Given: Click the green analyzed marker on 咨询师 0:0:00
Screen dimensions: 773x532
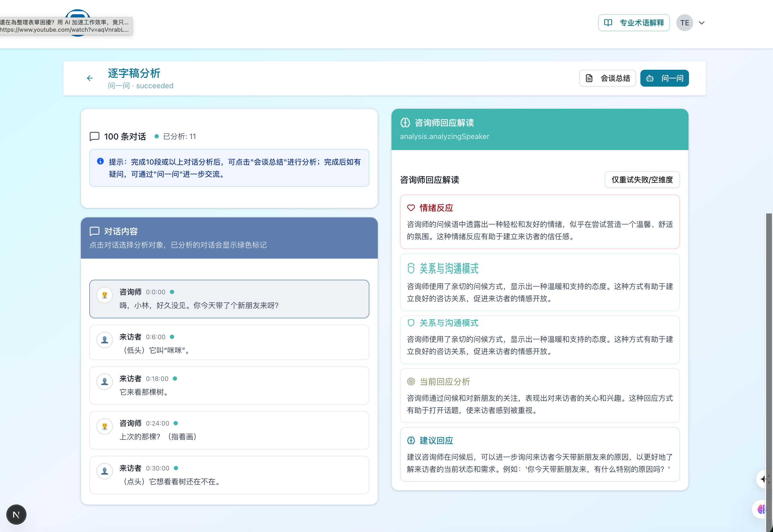Looking at the screenshot, I should (x=172, y=292).
